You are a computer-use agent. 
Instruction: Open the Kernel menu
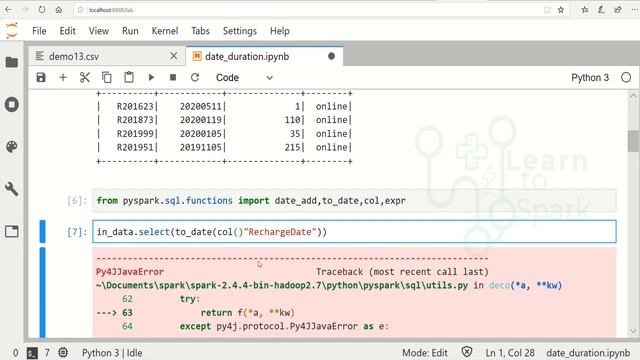(165, 31)
